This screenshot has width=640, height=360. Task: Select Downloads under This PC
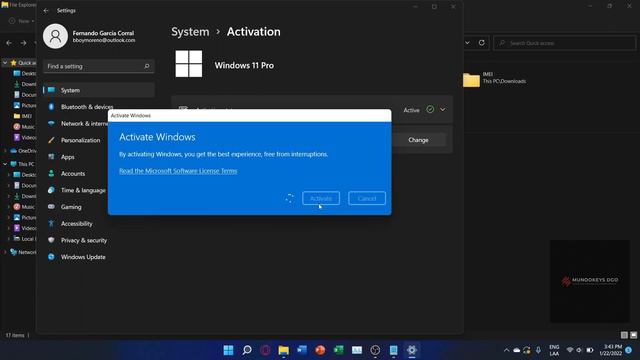coord(24,196)
